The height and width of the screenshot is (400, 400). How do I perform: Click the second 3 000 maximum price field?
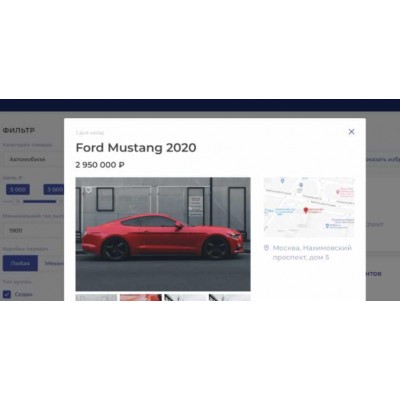pyautogui.click(x=53, y=190)
